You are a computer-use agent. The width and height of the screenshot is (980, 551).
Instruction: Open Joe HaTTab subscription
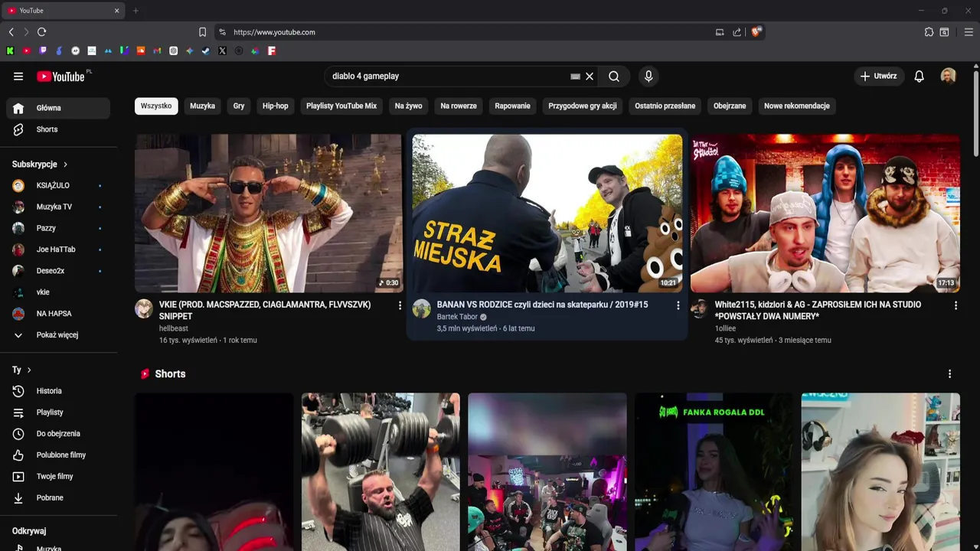tap(58, 249)
